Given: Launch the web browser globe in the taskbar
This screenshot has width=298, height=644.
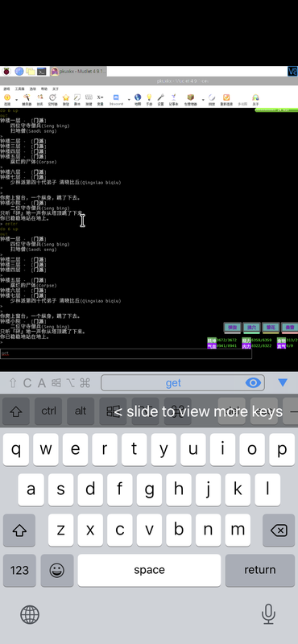Looking at the screenshot, I should 19,72.
